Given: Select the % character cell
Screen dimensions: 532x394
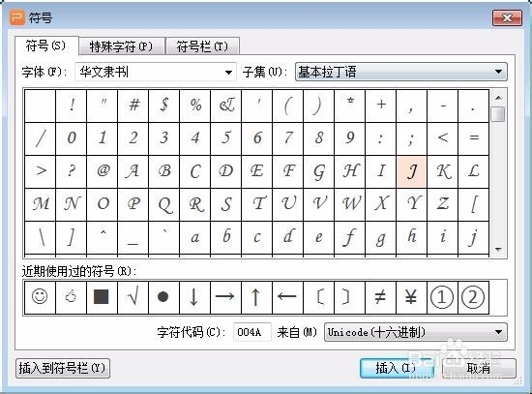Looking at the screenshot, I should point(194,106).
